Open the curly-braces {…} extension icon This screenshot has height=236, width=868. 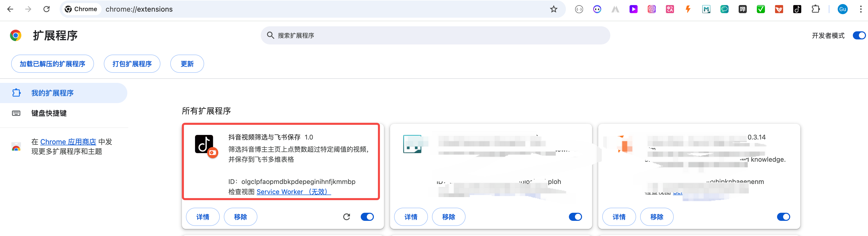point(579,9)
